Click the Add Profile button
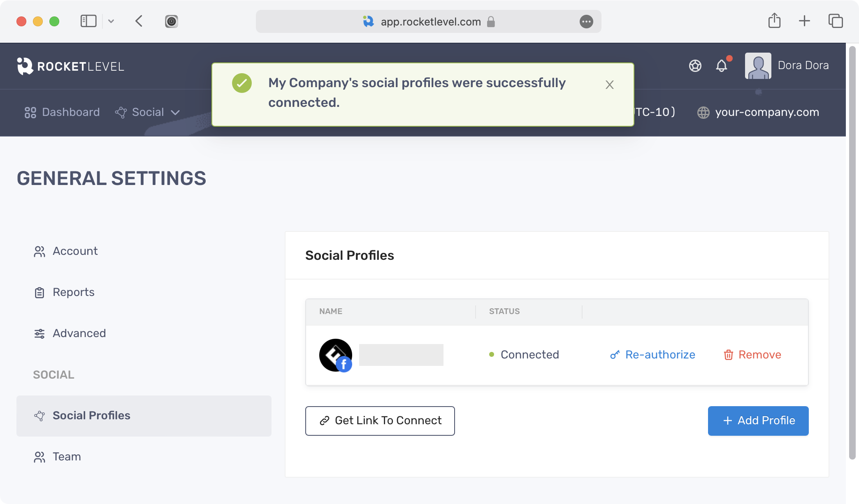 (x=758, y=421)
